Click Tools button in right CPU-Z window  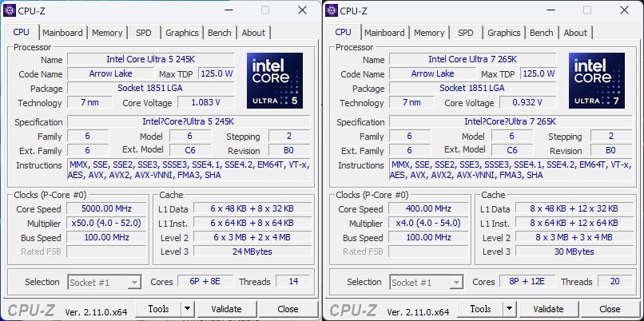point(480,309)
